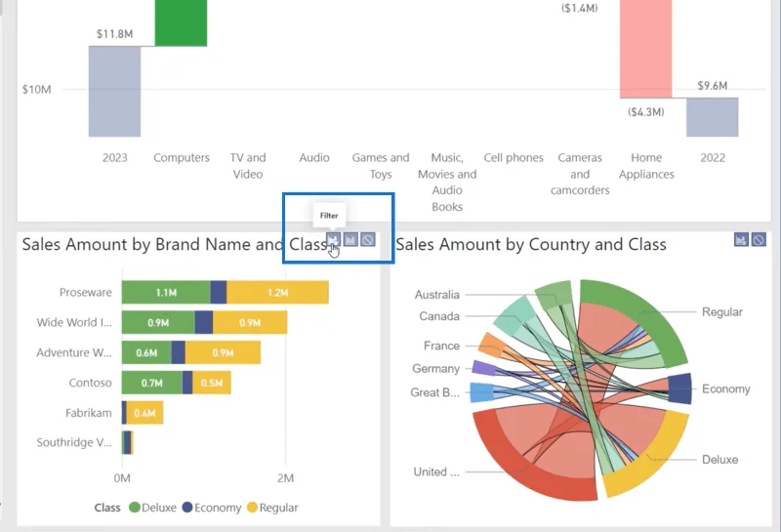The height and width of the screenshot is (532, 781).
Task: Click the Australia label in chord chart
Action: (436, 295)
